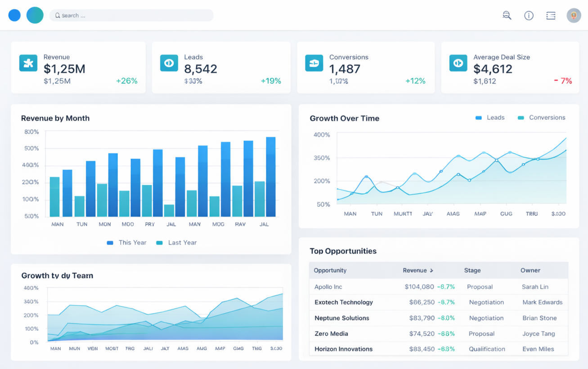Select the magnifier search icon in the header

pos(507,15)
